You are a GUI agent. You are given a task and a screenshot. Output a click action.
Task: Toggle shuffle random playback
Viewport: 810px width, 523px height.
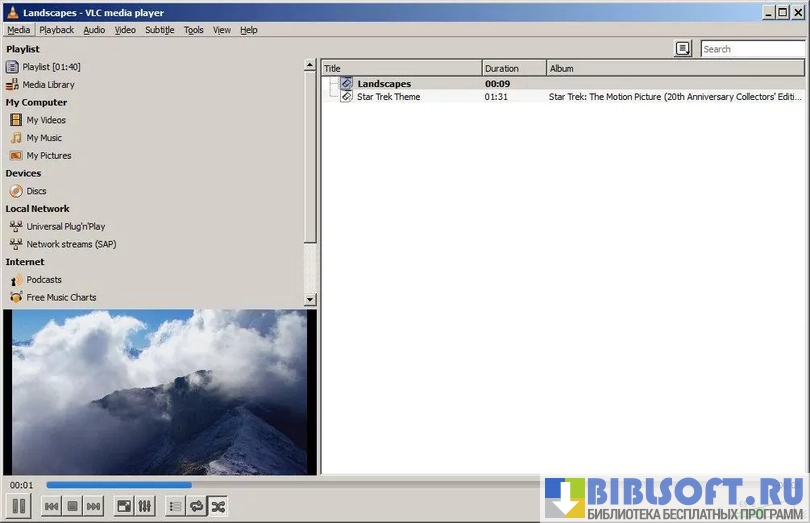218,507
